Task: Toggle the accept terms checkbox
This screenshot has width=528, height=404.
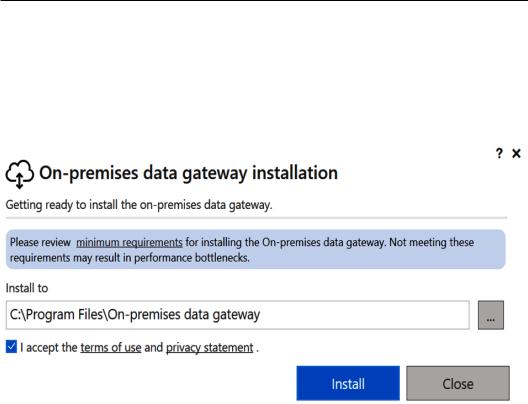Action: coord(11,347)
